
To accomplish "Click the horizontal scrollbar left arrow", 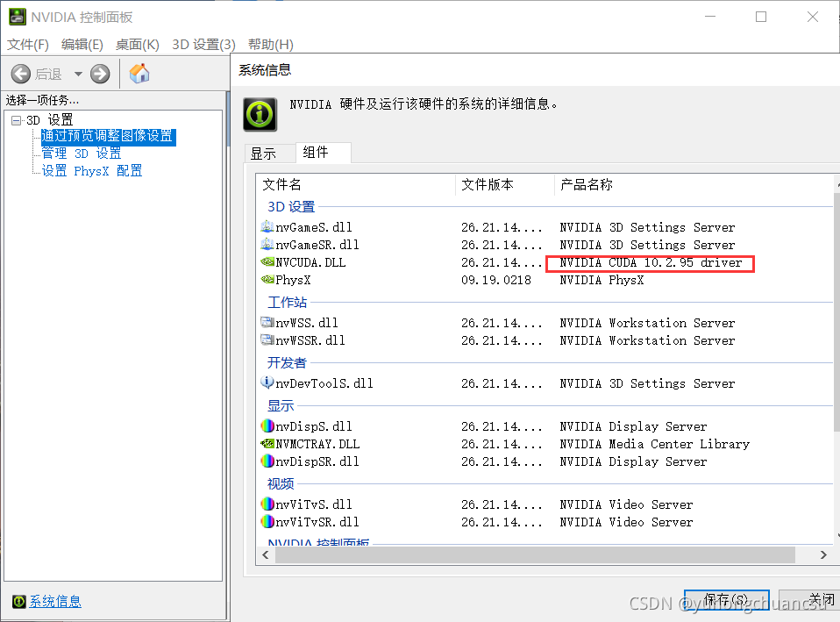I will click(x=266, y=555).
